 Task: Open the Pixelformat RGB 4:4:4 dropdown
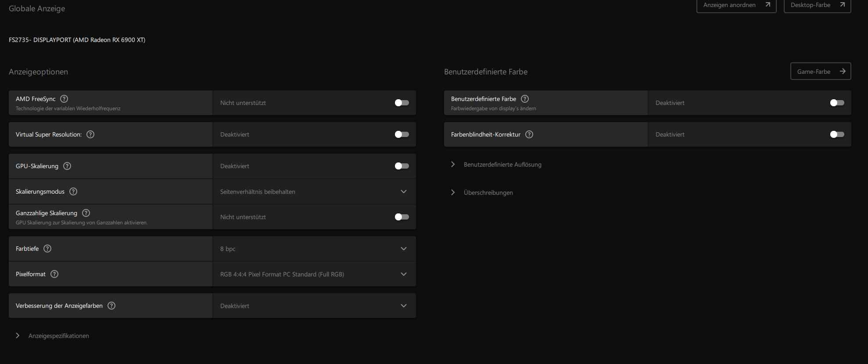[x=314, y=274]
